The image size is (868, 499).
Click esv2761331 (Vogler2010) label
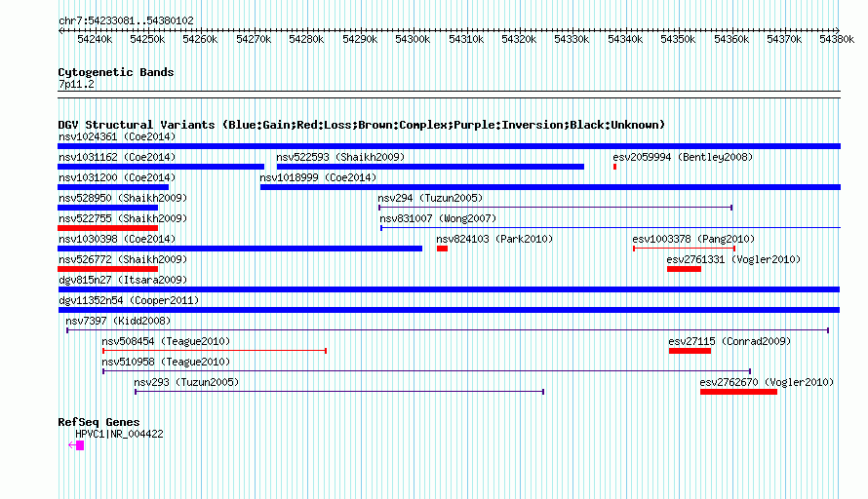(733, 259)
